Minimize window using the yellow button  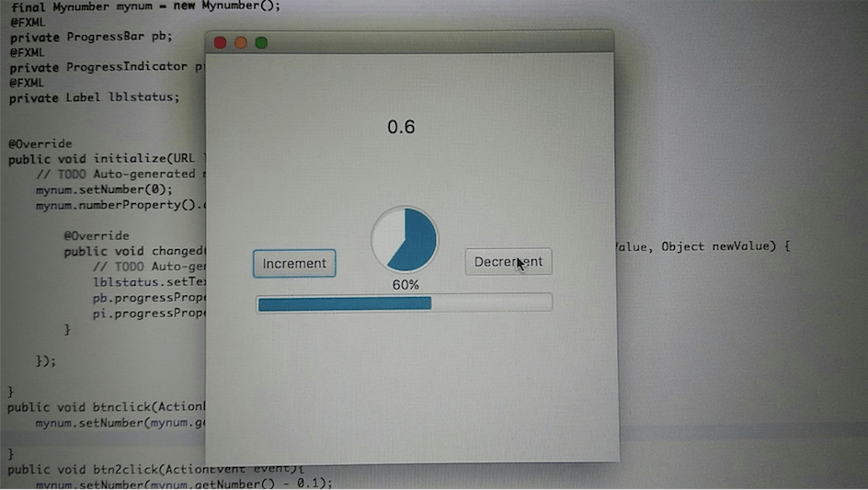tap(241, 42)
